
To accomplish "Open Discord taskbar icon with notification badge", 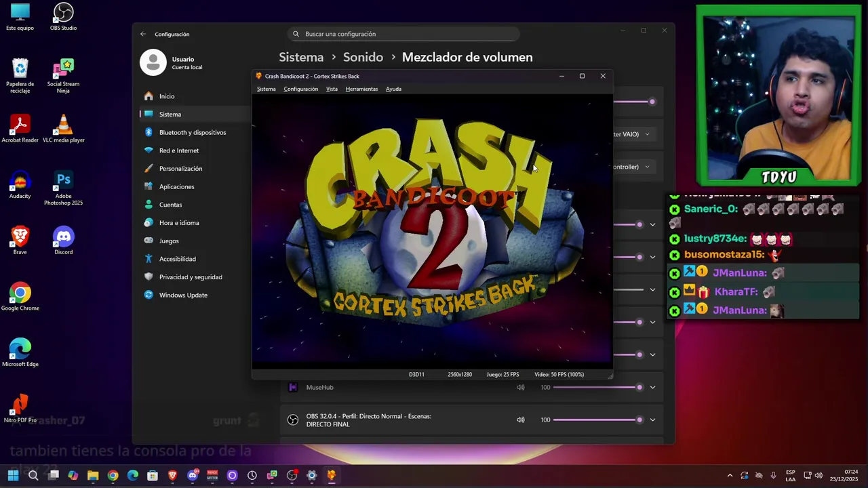I will (x=193, y=475).
